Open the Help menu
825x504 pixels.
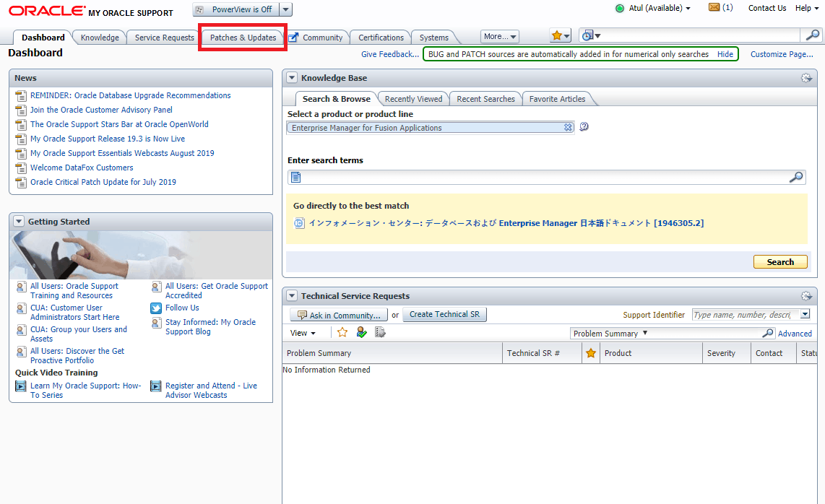tap(807, 8)
